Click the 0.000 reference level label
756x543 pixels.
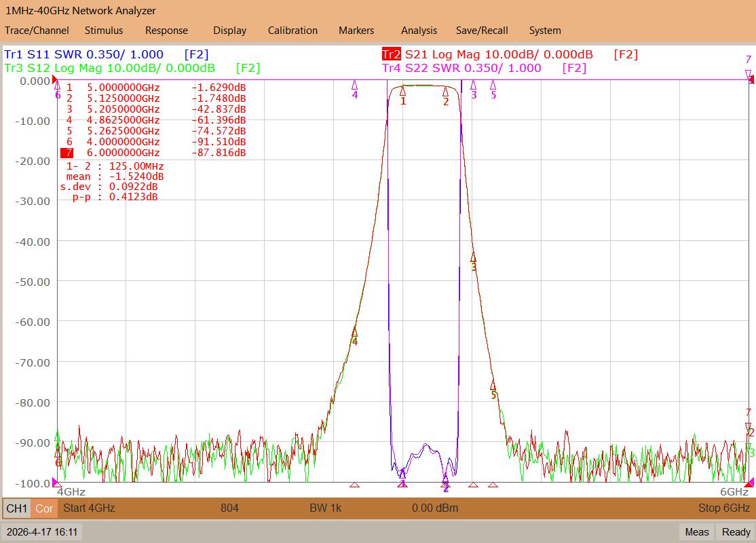click(x=35, y=81)
